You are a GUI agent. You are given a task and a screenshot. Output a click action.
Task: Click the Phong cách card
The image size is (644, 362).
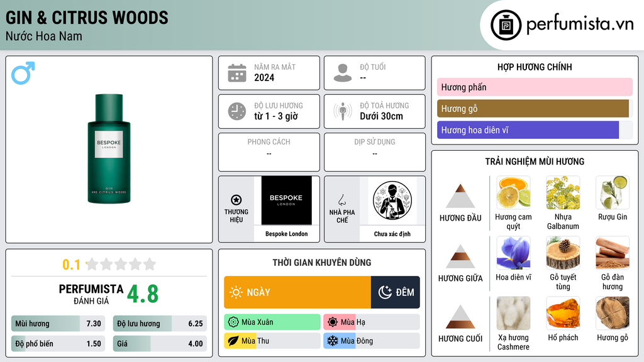pos(269,152)
